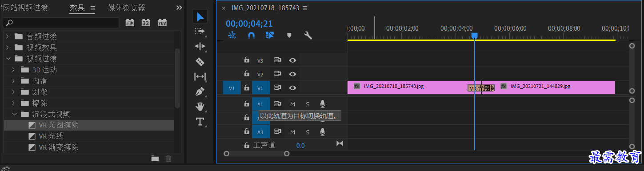The image size is (644, 171).
Task: Hide V3 track output eye
Action: 293,60
